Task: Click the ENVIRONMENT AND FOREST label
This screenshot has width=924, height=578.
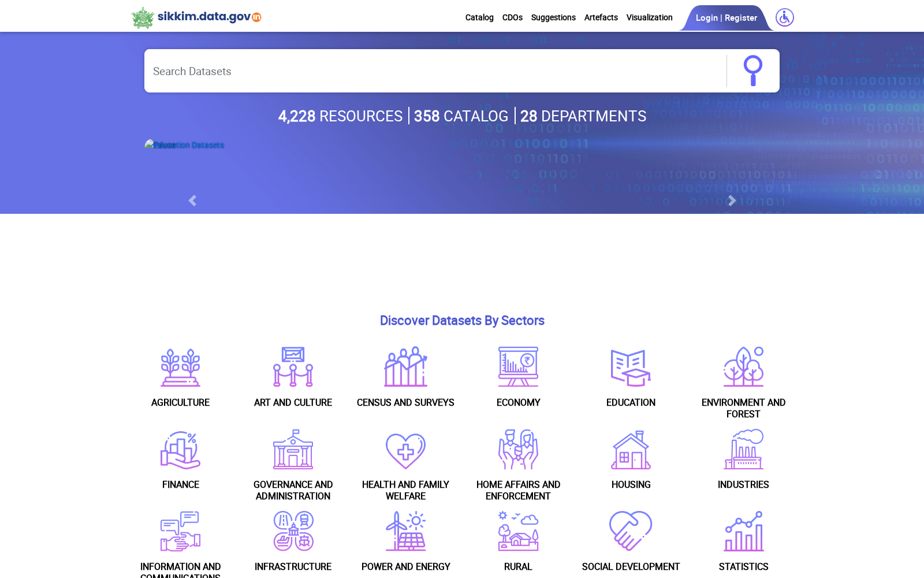Action: (x=743, y=408)
